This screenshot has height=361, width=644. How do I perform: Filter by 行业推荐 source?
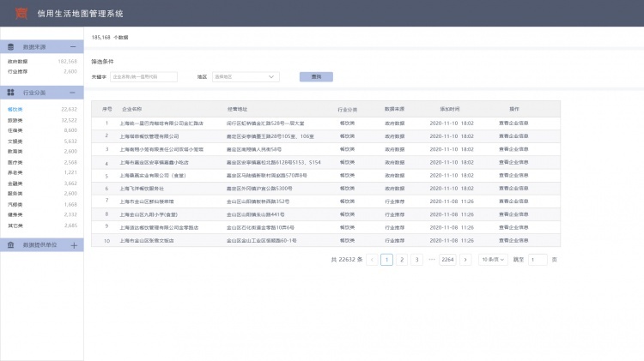coord(18,72)
